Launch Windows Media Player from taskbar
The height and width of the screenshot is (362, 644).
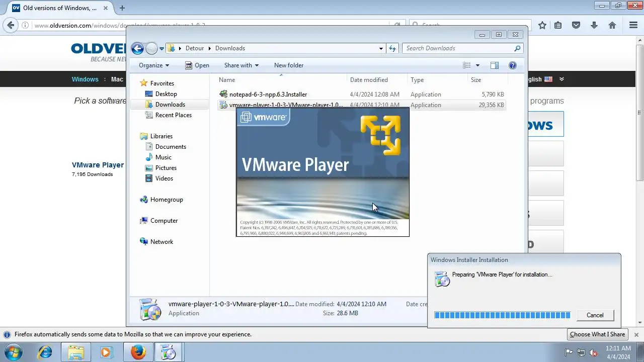coord(106,352)
